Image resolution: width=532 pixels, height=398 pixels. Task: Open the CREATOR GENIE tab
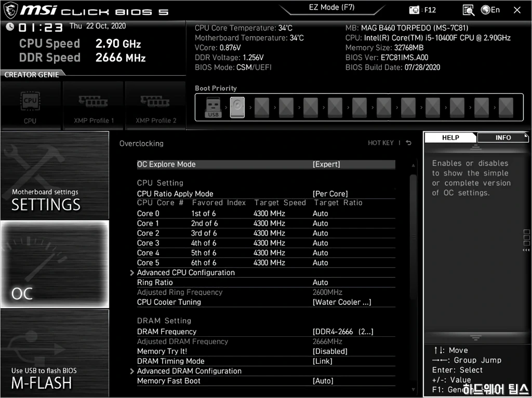tap(32, 75)
